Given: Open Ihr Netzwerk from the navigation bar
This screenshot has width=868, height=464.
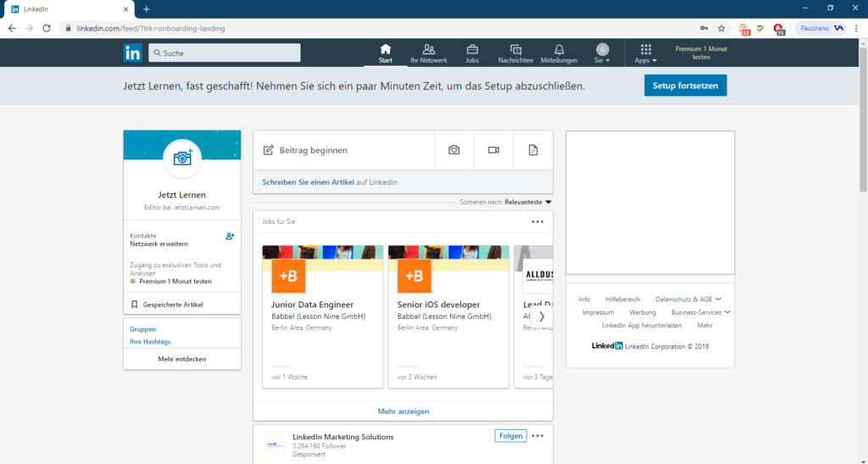Looking at the screenshot, I should tap(428, 53).
